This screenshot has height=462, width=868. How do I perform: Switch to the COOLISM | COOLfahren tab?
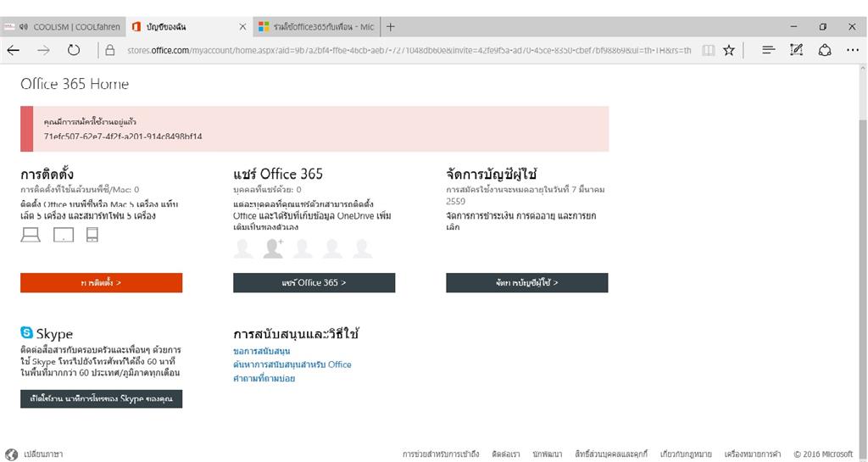click(x=63, y=26)
